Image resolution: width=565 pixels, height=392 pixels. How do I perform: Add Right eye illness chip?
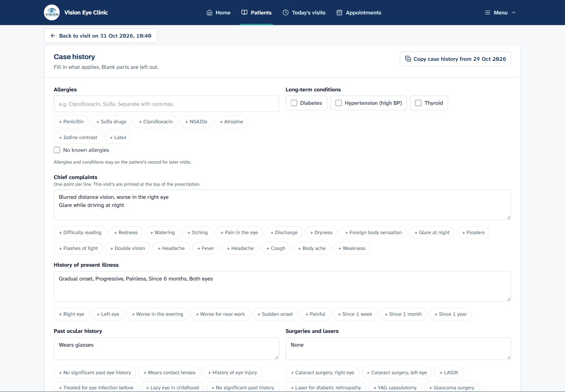(71, 314)
